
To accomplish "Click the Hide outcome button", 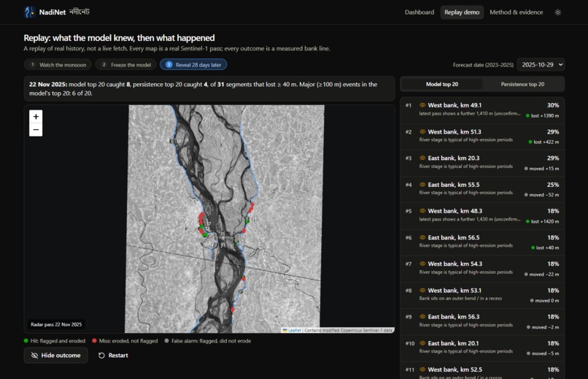I will (55, 356).
